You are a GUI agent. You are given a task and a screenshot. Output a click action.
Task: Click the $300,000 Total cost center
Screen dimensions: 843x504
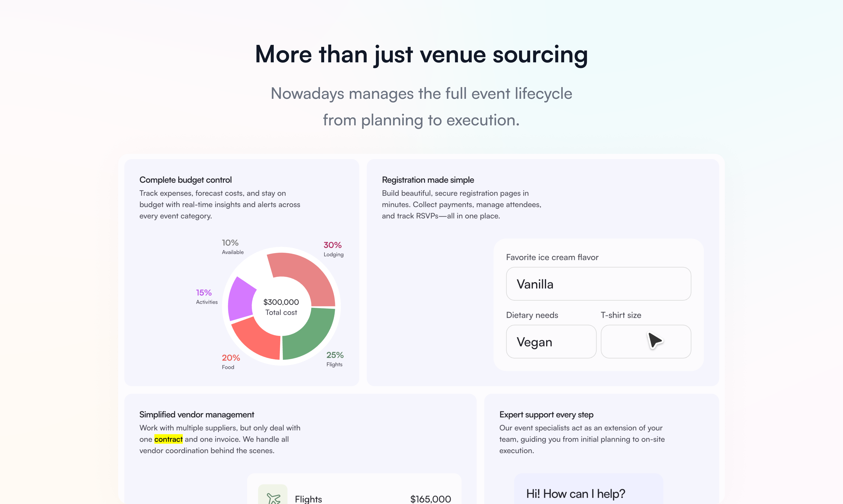281,307
